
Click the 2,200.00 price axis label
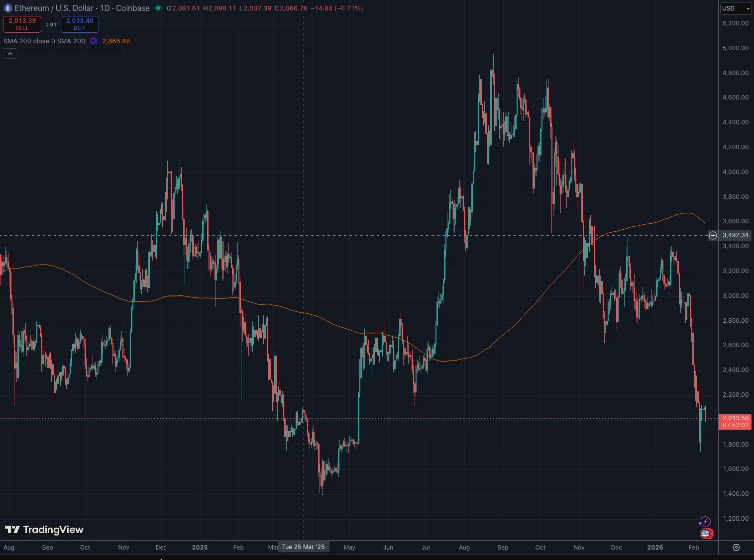point(735,395)
